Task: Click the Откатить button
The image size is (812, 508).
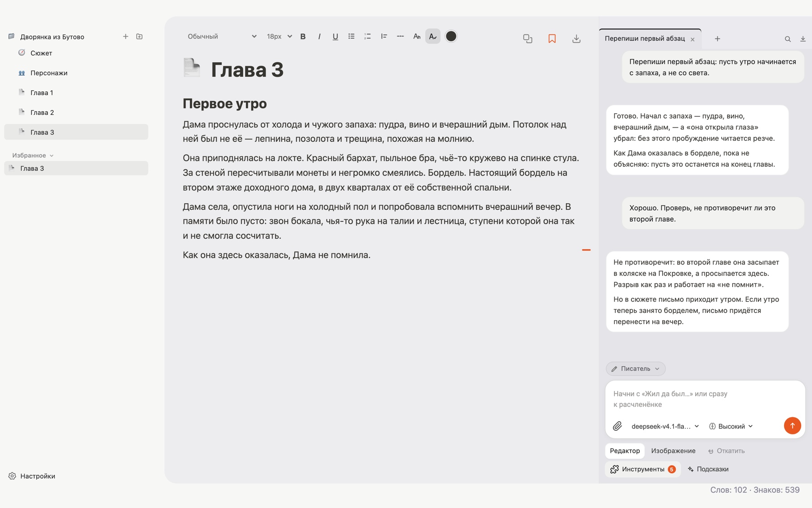Action: tap(726, 451)
